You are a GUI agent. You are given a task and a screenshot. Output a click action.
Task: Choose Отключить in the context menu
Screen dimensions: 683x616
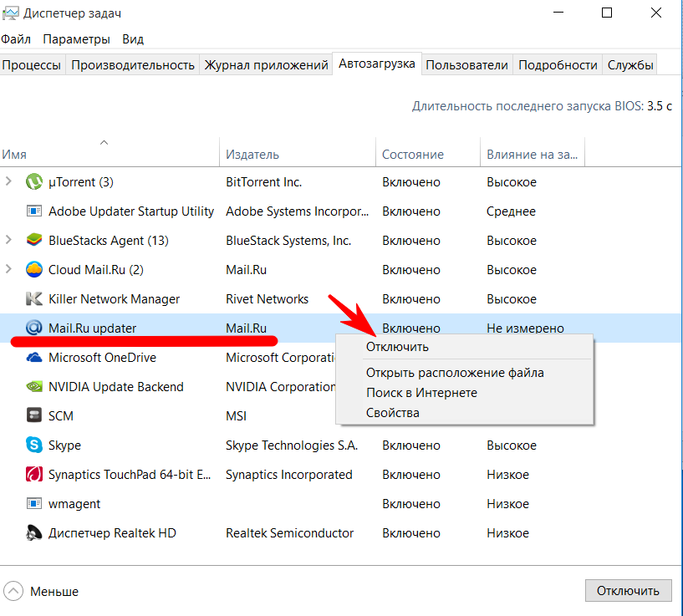397,347
